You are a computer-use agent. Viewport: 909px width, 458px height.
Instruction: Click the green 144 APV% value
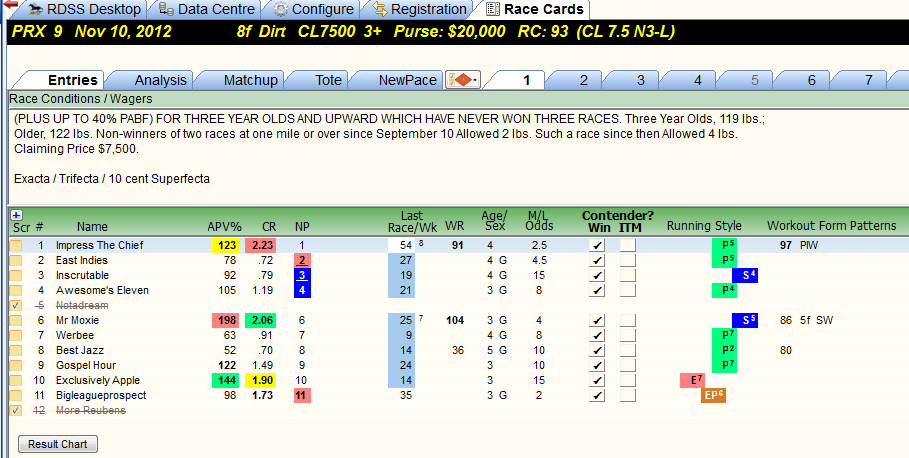pos(225,380)
